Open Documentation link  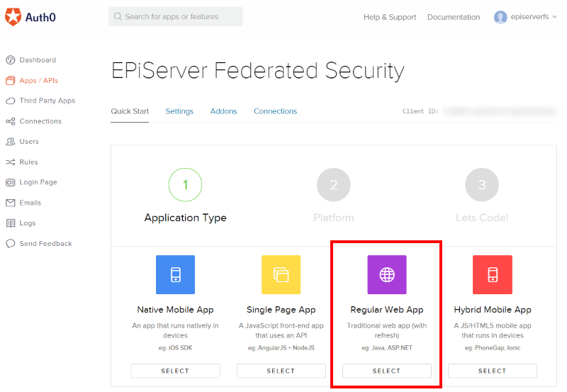click(454, 17)
